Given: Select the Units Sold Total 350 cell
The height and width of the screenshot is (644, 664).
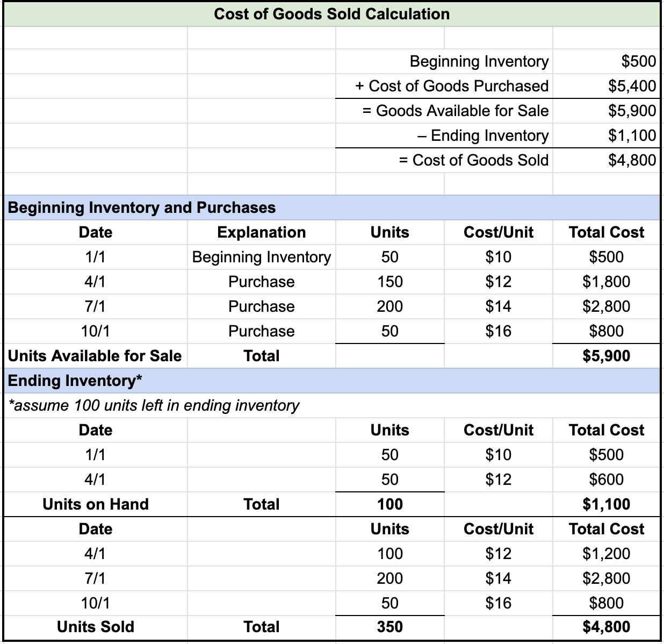Looking at the screenshot, I should click(389, 626).
